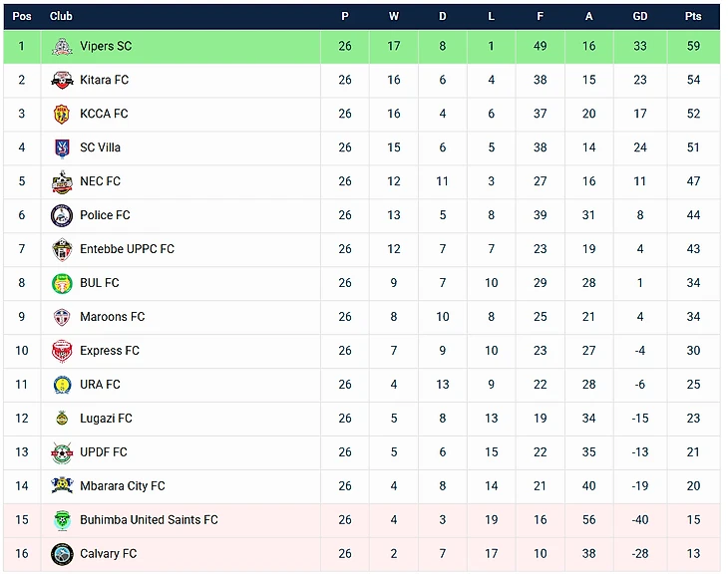The image size is (728, 577).
Task: Sort table by Pts column header
Action: [693, 16]
